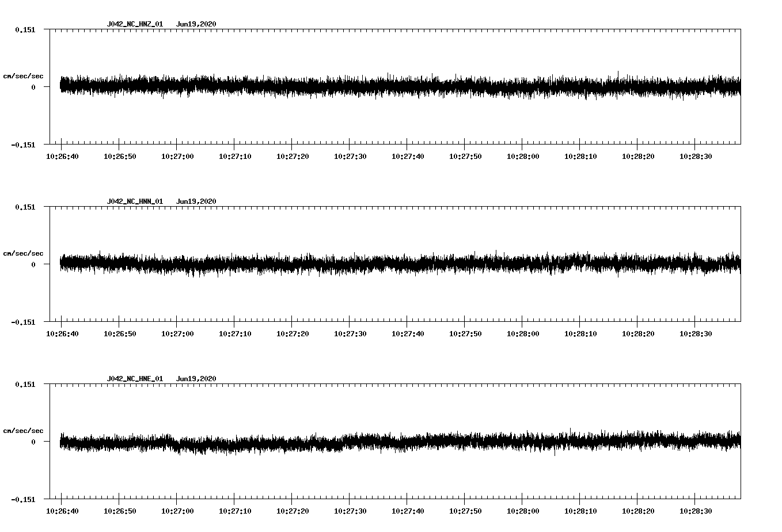
Task: Click 10:28:30 time label under HNN plot
Action: (x=696, y=334)
